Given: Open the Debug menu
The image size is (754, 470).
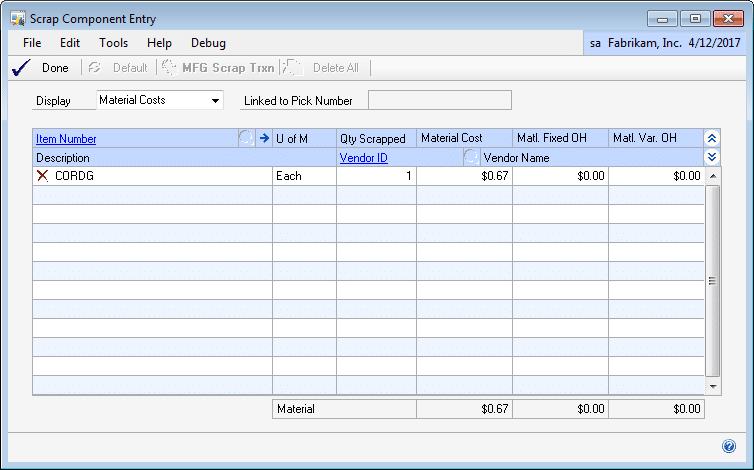Looking at the screenshot, I should coord(208,43).
